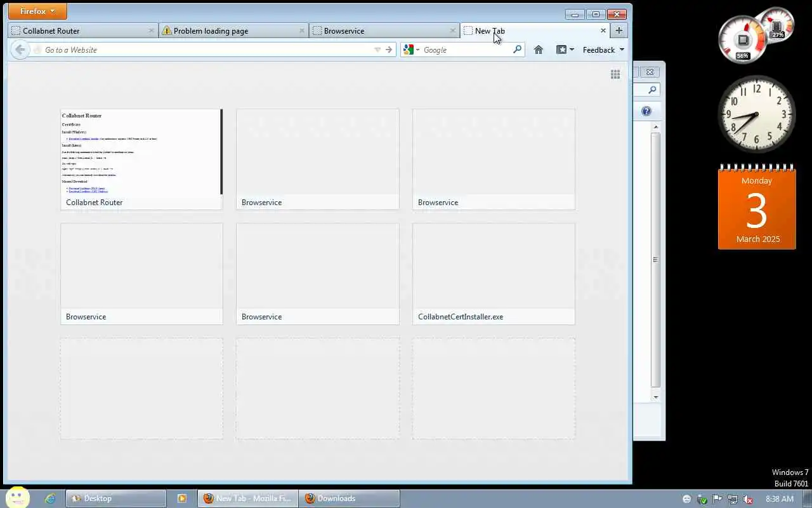This screenshot has height=508, width=812.
Task: Open the orange Firefox menu button
Action: 37,11
